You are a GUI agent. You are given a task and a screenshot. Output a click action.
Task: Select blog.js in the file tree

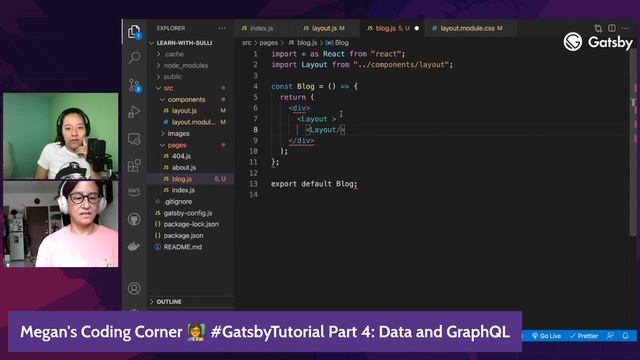(190, 179)
